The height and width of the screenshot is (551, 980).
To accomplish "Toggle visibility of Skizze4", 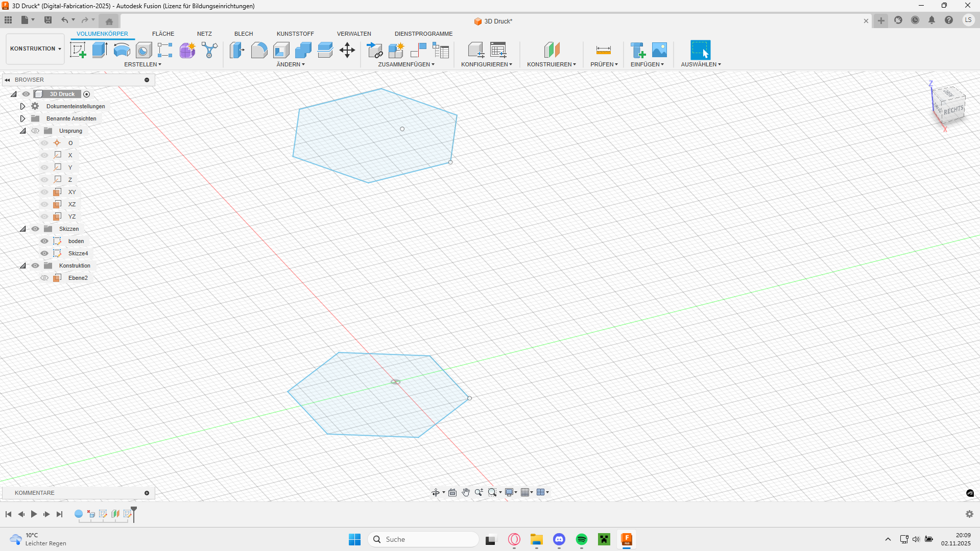I will pos(44,253).
